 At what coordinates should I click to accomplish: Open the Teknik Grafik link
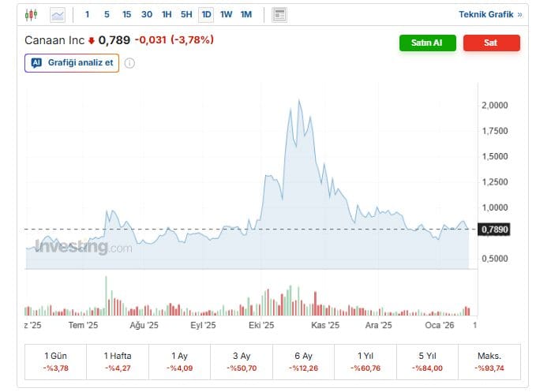click(x=490, y=14)
